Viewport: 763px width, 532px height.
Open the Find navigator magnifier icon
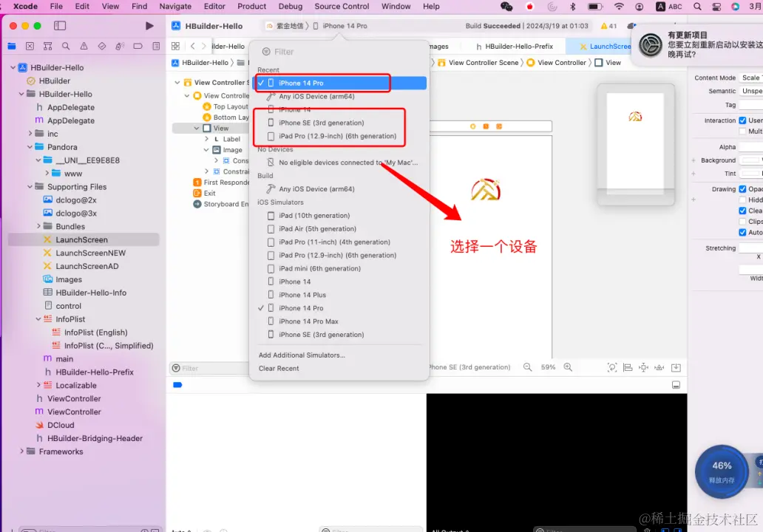click(66, 47)
